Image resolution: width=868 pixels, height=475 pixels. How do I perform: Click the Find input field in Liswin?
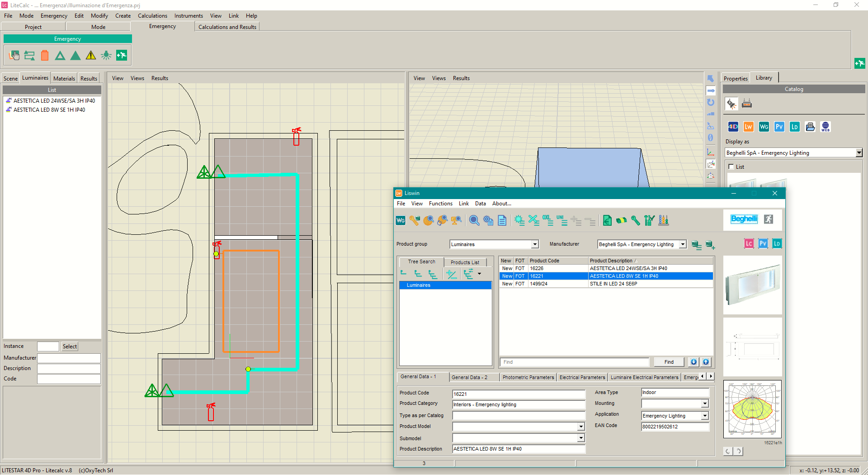coord(575,362)
